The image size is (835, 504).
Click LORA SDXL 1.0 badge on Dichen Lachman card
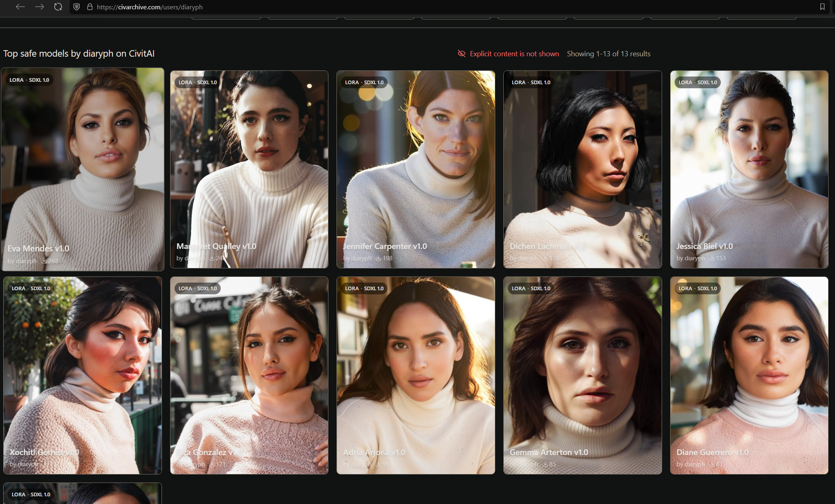click(530, 82)
